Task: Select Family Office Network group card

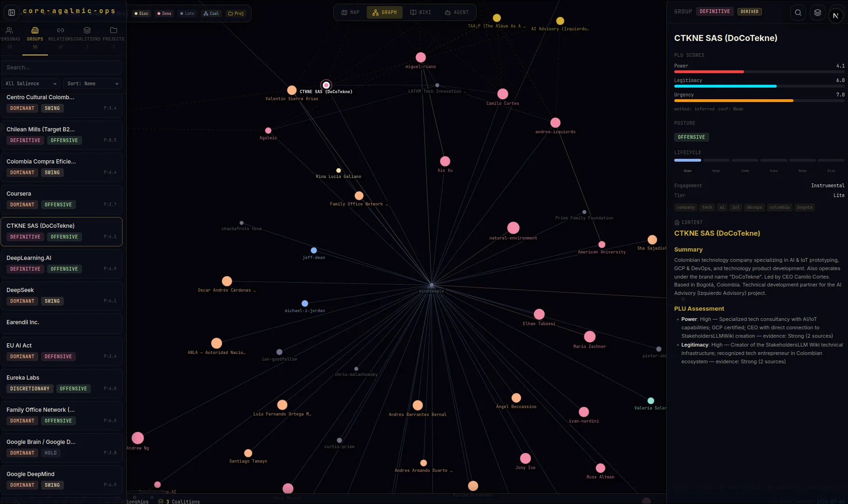Action: coord(62,415)
